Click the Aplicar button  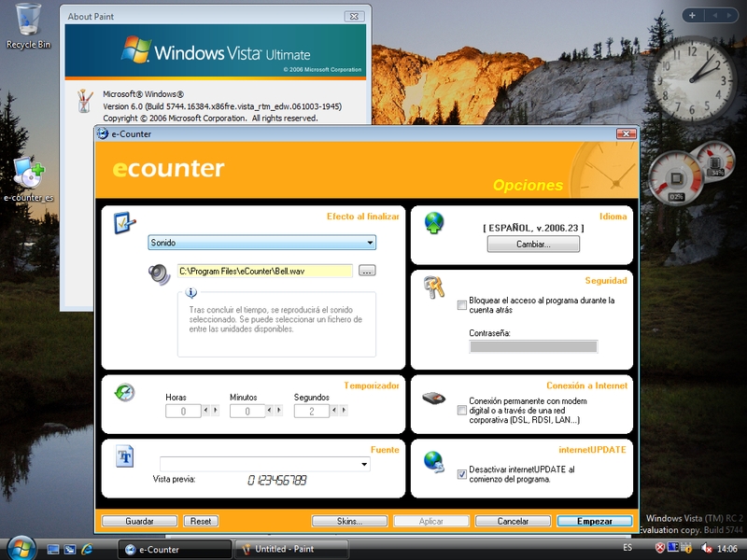pos(431,521)
